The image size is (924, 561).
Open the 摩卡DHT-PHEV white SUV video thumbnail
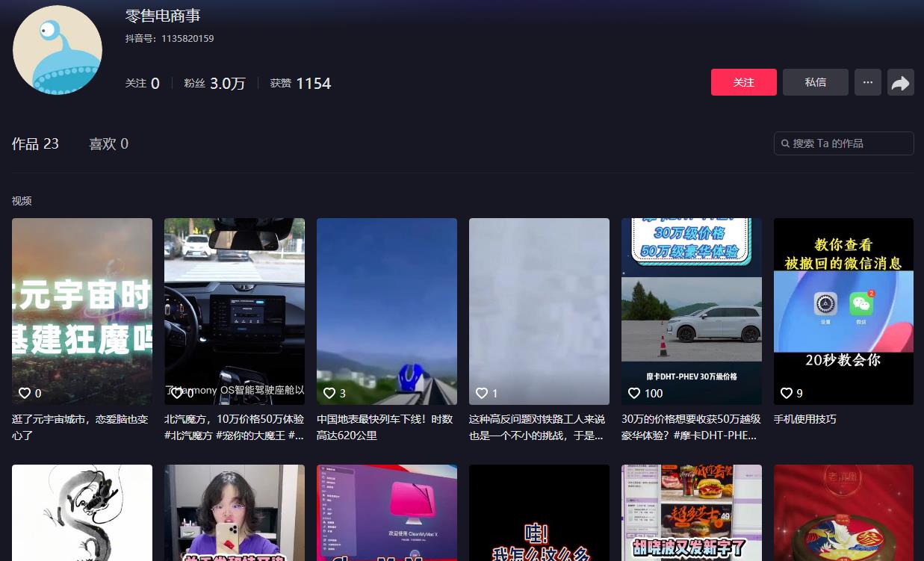692,312
